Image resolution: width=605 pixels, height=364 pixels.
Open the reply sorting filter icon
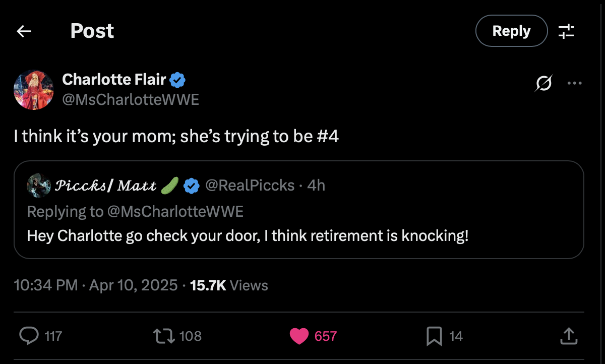(566, 31)
